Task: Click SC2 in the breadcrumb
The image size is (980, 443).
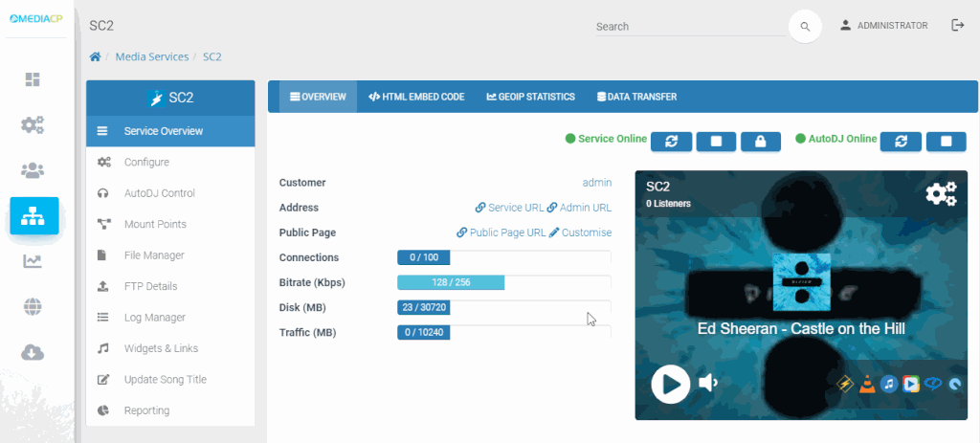Action: click(212, 56)
